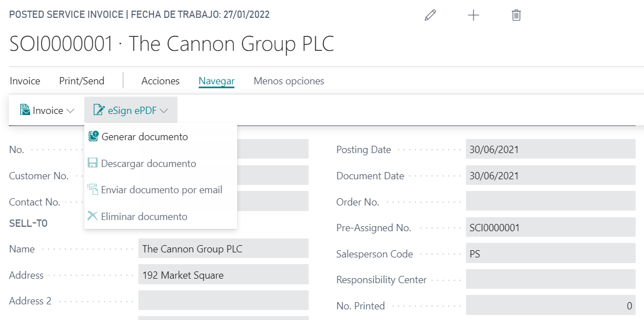Image resolution: width=644 pixels, height=320 pixels.
Task: Click the Eliminar documento X icon
Action: 93,216
